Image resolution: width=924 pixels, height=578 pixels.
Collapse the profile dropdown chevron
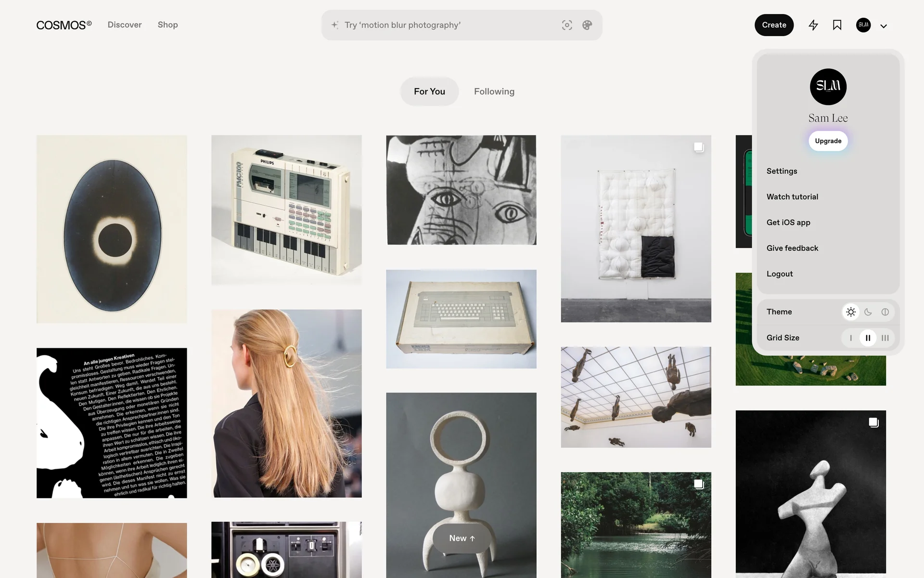tap(884, 26)
